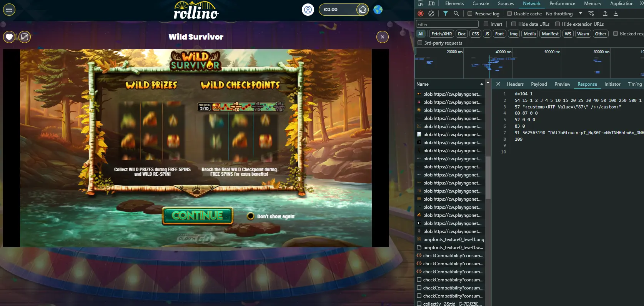Filter requests by Img type
This screenshot has width=644, height=306.
(514, 34)
